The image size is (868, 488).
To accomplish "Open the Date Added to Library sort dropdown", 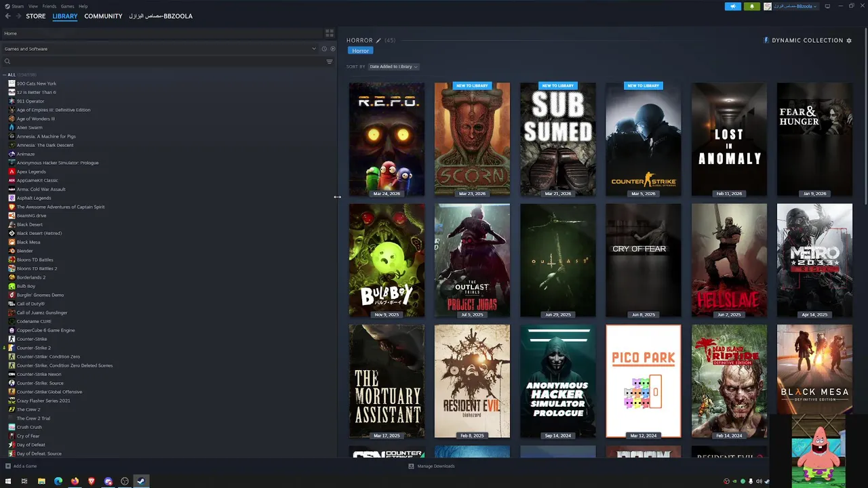I will pos(393,66).
